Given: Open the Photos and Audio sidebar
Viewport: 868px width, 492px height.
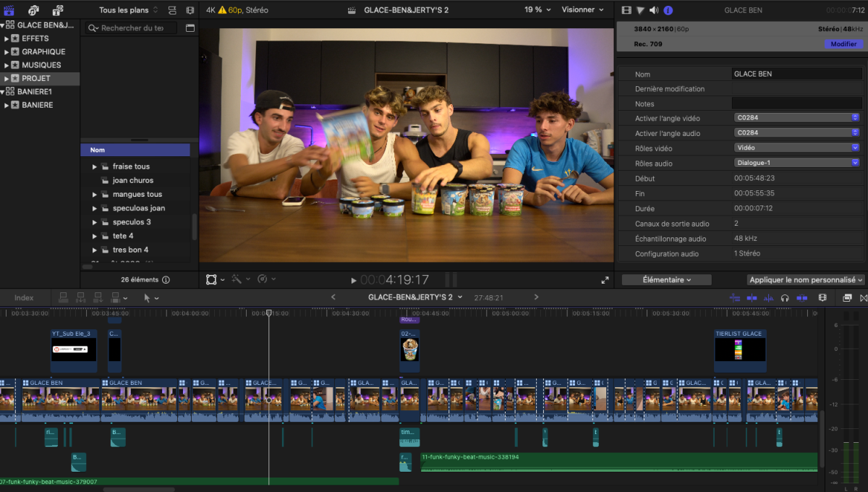Looking at the screenshot, I should 33,10.
